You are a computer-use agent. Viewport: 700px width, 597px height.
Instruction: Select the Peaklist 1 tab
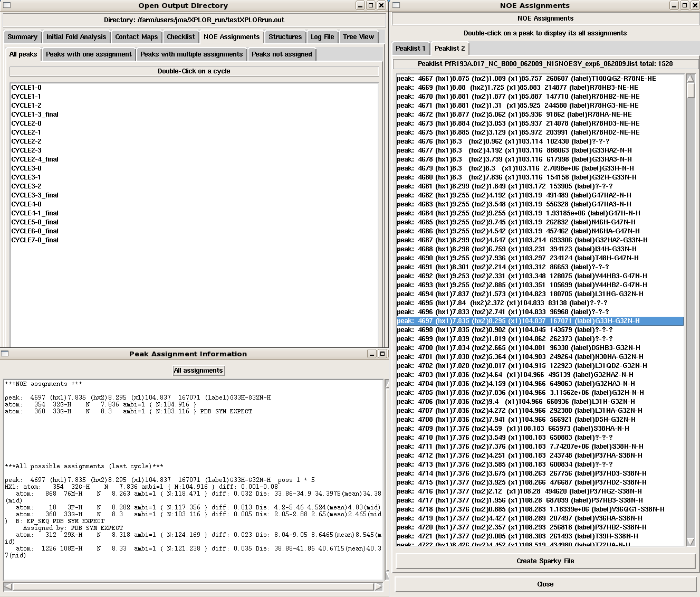[x=410, y=49]
